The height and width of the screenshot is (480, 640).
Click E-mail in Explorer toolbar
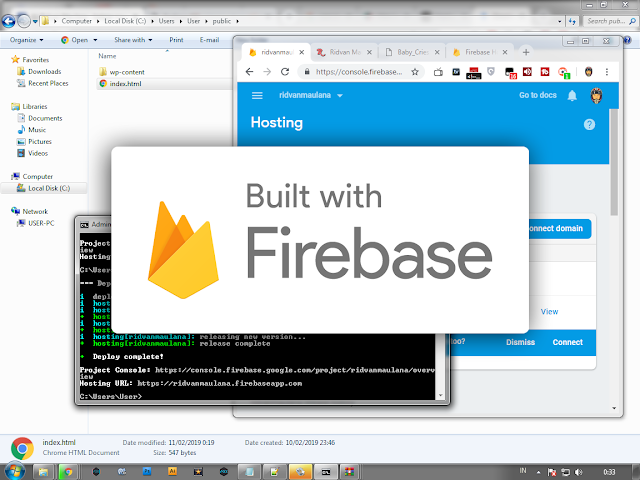click(209, 40)
